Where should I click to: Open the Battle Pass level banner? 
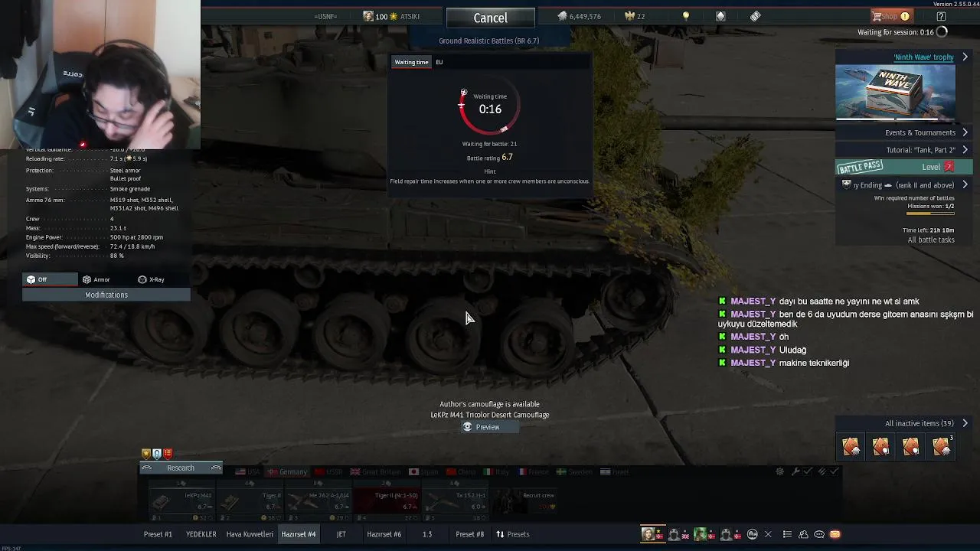[904, 167]
